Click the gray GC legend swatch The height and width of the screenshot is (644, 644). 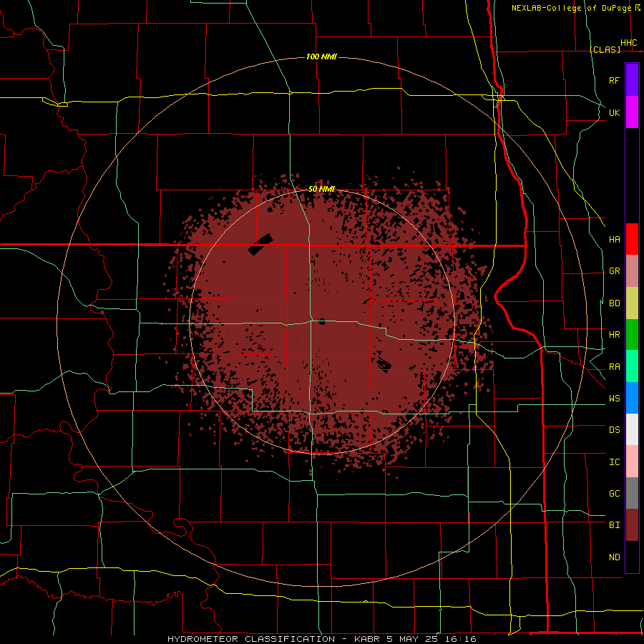click(632, 493)
